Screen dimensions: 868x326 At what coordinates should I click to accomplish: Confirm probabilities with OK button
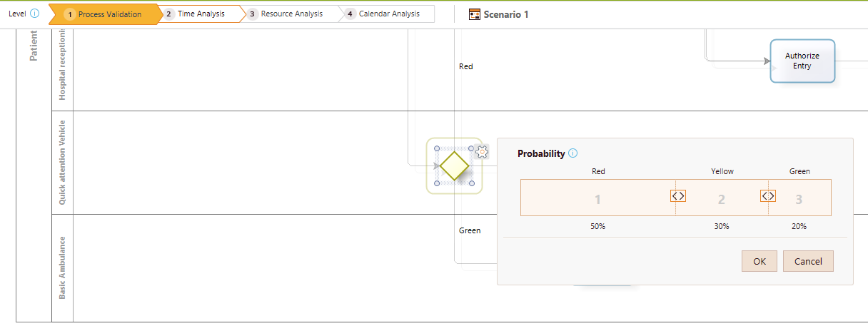pyautogui.click(x=759, y=261)
